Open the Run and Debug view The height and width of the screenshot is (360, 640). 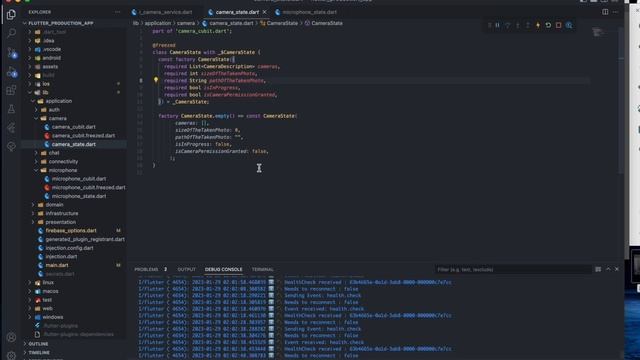tap(11, 72)
